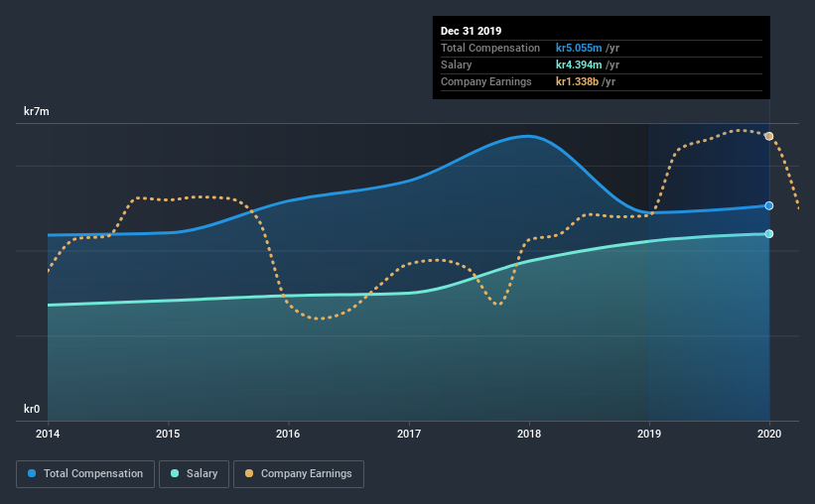This screenshot has width=815, height=504.
Task: Click the blue dot in the Total Compensation legend
Action: click(x=32, y=473)
